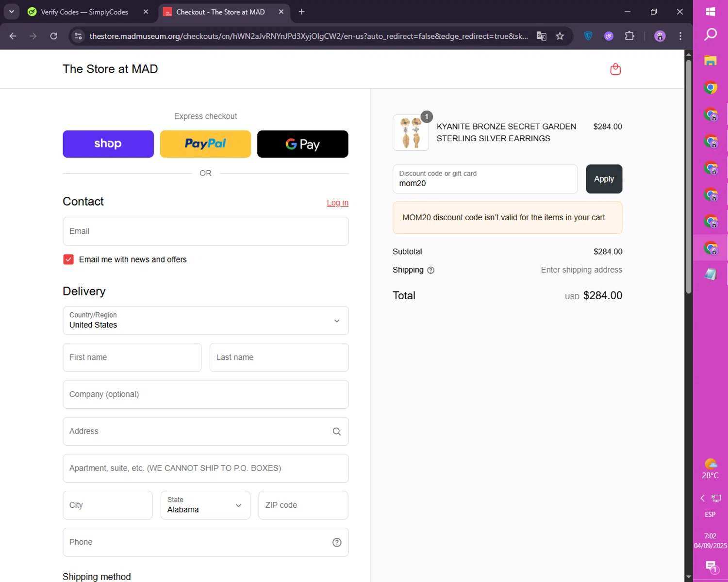Bookmark page with the star icon

pyautogui.click(x=560, y=36)
